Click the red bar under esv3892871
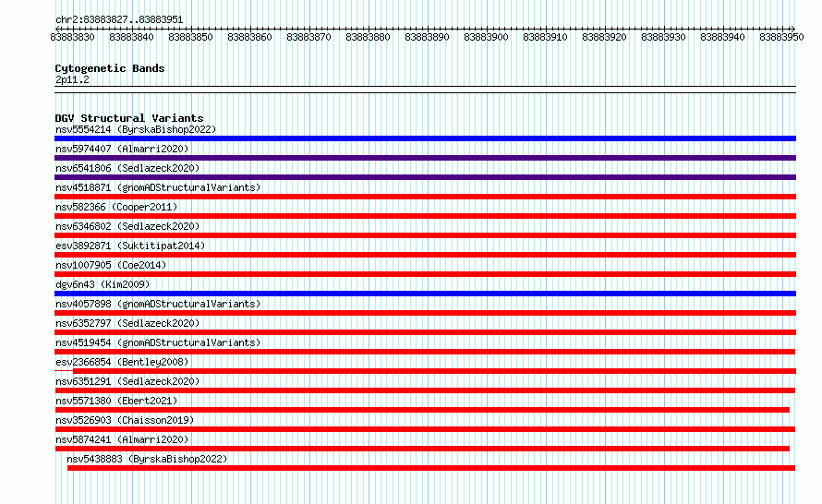This screenshot has height=504, width=822. [425, 255]
